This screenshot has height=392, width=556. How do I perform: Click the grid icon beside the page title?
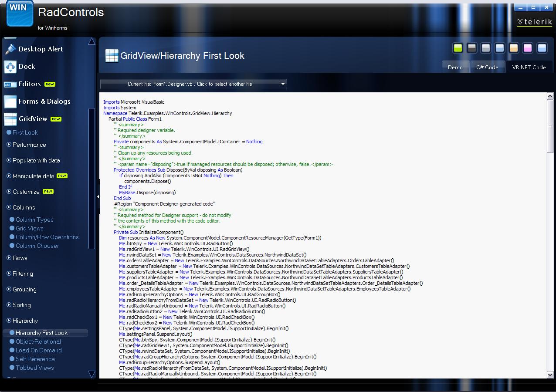point(112,56)
